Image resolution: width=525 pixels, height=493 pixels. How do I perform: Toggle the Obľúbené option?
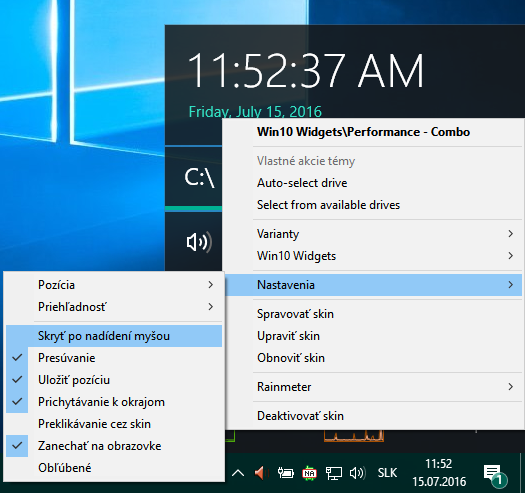click(x=114, y=468)
